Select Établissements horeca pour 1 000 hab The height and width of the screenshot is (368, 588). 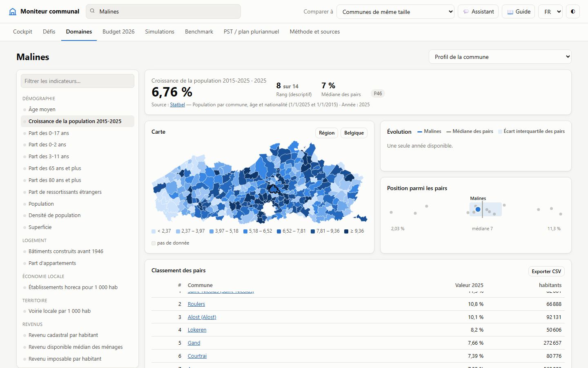pyautogui.click(x=78, y=287)
